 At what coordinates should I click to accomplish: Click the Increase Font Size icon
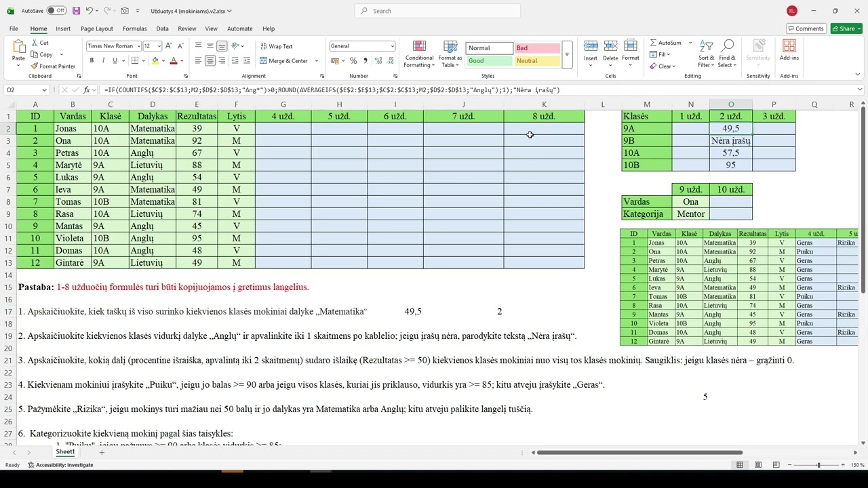coord(170,46)
